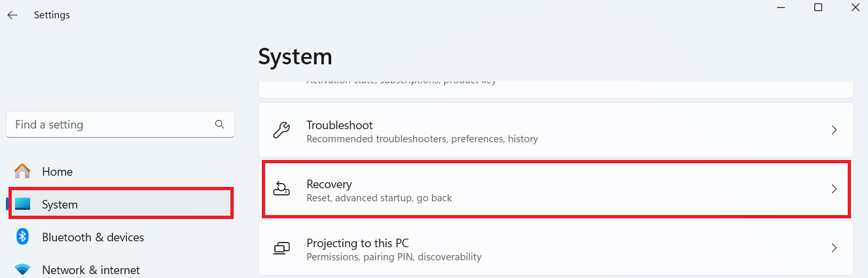Go to Bluetooth & devices text label

(x=93, y=237)
